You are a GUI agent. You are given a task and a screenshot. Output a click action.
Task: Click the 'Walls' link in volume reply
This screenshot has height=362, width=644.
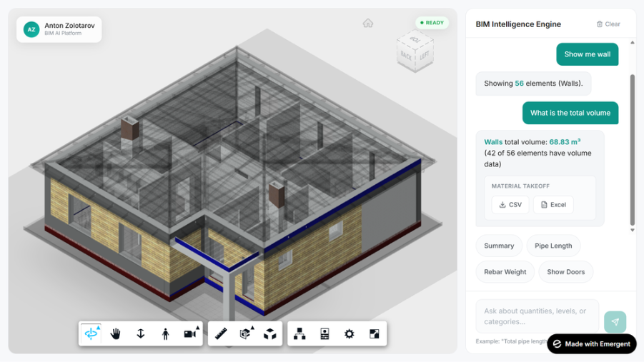click(493, 142)
